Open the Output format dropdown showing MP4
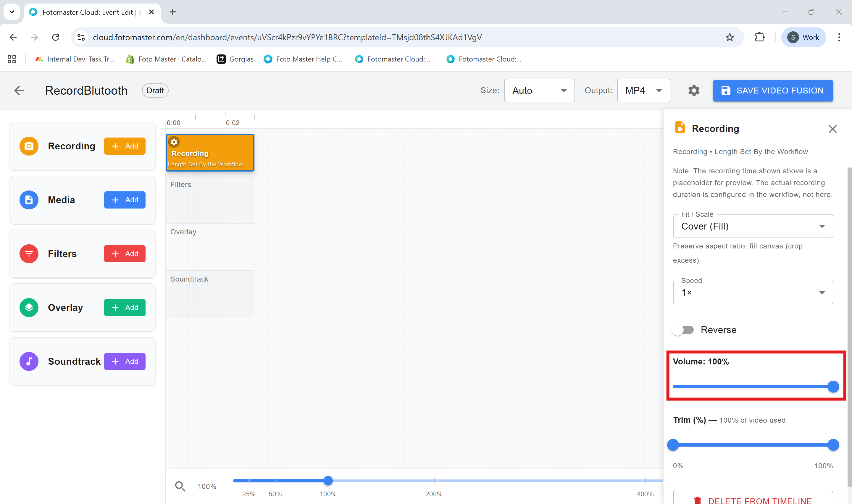The image size is (852, 504). [643, 91]
